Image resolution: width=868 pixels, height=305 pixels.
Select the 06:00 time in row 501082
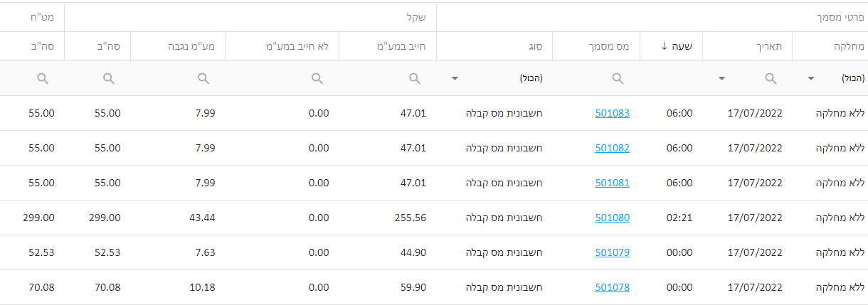pos(679,148)
